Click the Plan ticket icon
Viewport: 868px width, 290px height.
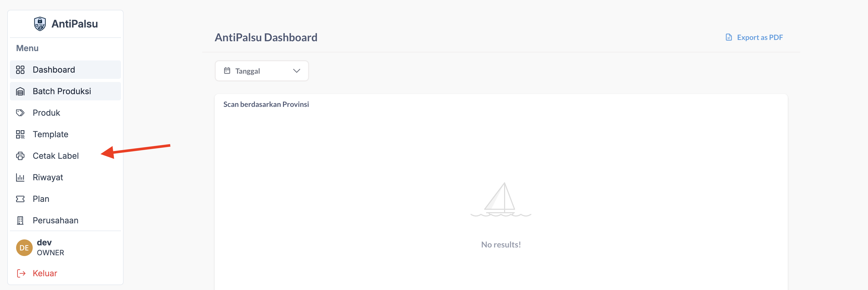coord(20,199)
